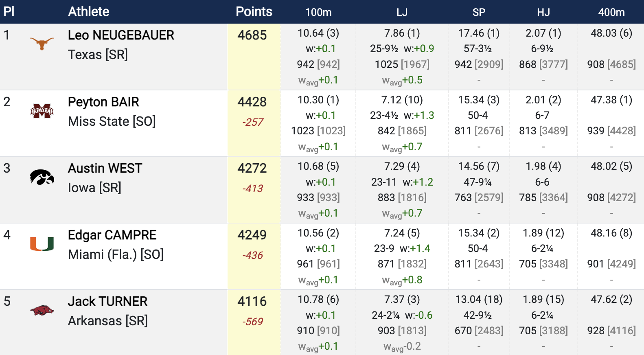This screenshot has height=355, width=644.
Task: Select the HJ column header
Action: (543, 12)
